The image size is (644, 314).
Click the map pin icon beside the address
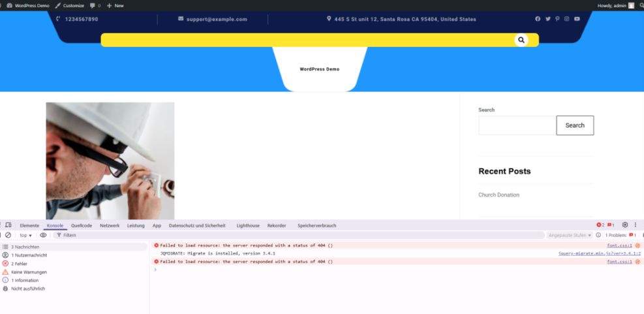(329, 19)
